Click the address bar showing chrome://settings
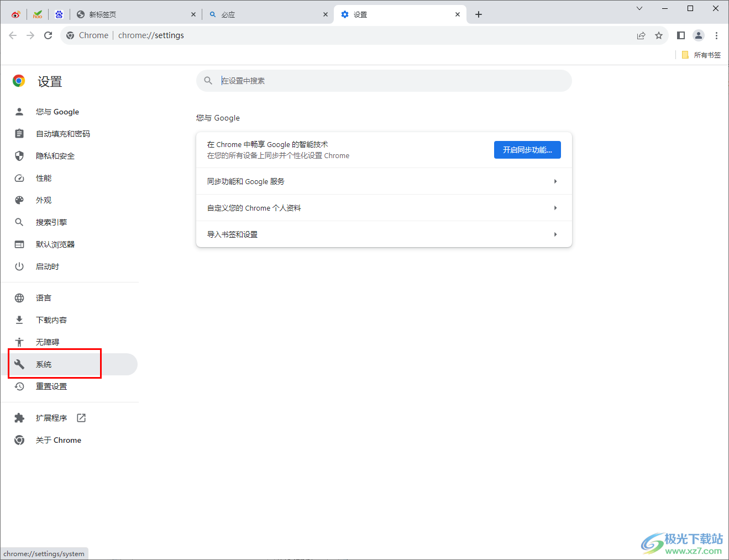729x560 pixels. 365,35
